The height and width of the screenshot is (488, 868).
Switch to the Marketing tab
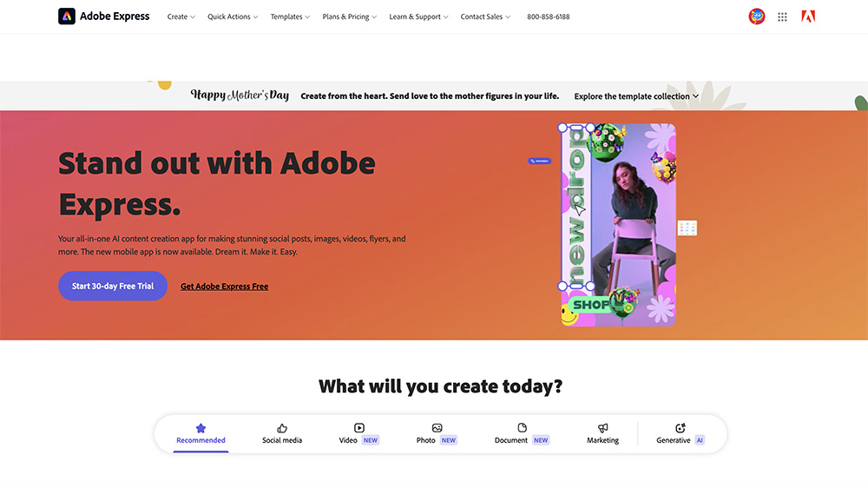603,433
